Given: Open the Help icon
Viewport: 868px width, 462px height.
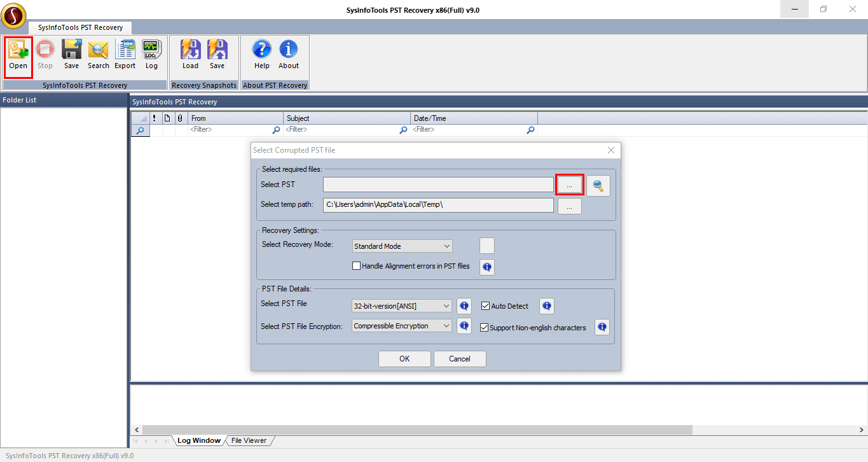Looking at the screenshot, I should (x=262, y=55).
